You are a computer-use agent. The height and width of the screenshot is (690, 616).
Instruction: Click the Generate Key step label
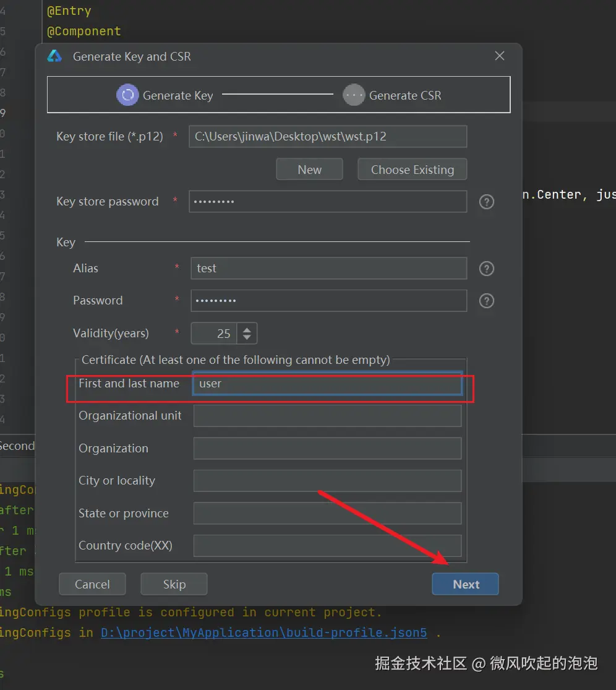[x=178, y=95]
